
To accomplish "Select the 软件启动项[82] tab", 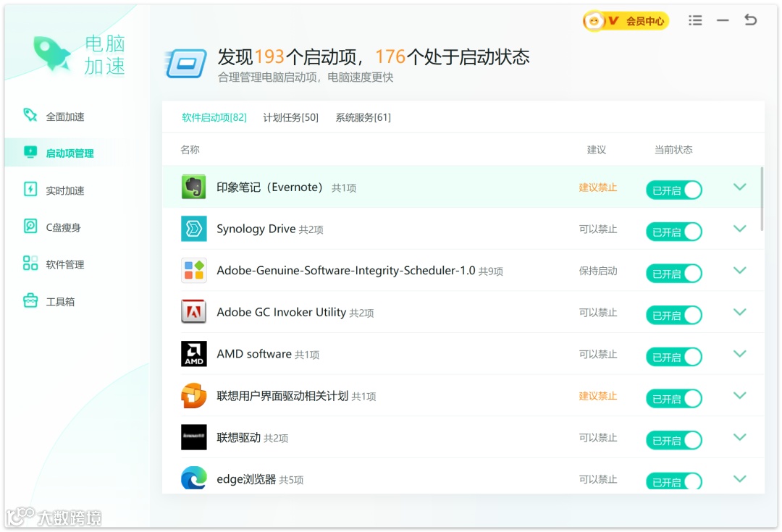I will coord(214,117).
